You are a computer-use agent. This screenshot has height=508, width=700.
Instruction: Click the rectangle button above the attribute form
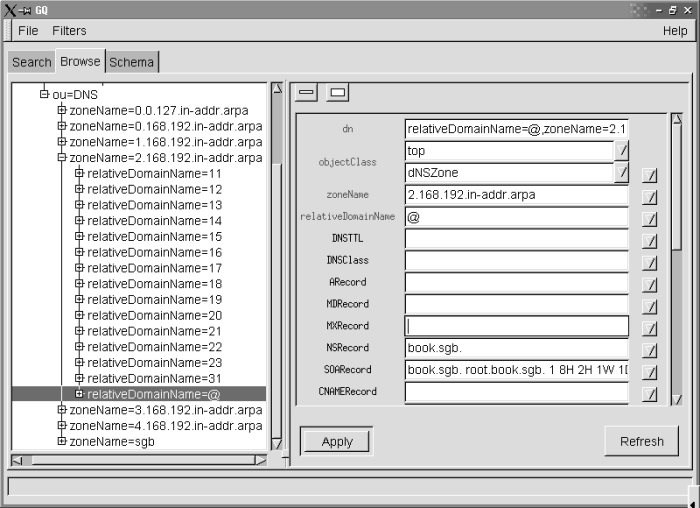337,93
